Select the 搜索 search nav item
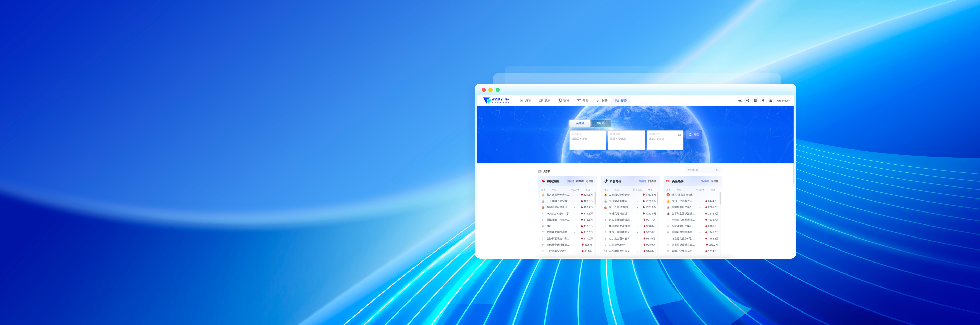 (621, 101)
